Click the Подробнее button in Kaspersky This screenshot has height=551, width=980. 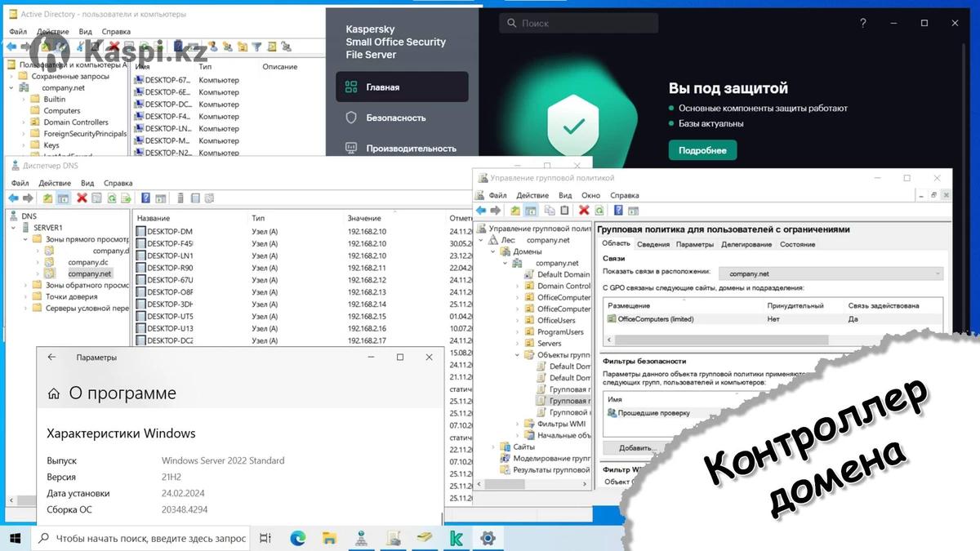tap(702, 150)
